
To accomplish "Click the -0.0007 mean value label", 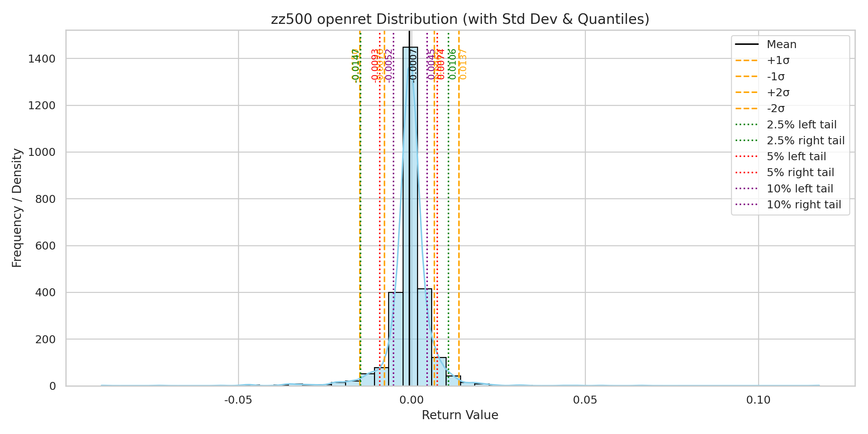I will pyautogui.click(x=414, y=66).
